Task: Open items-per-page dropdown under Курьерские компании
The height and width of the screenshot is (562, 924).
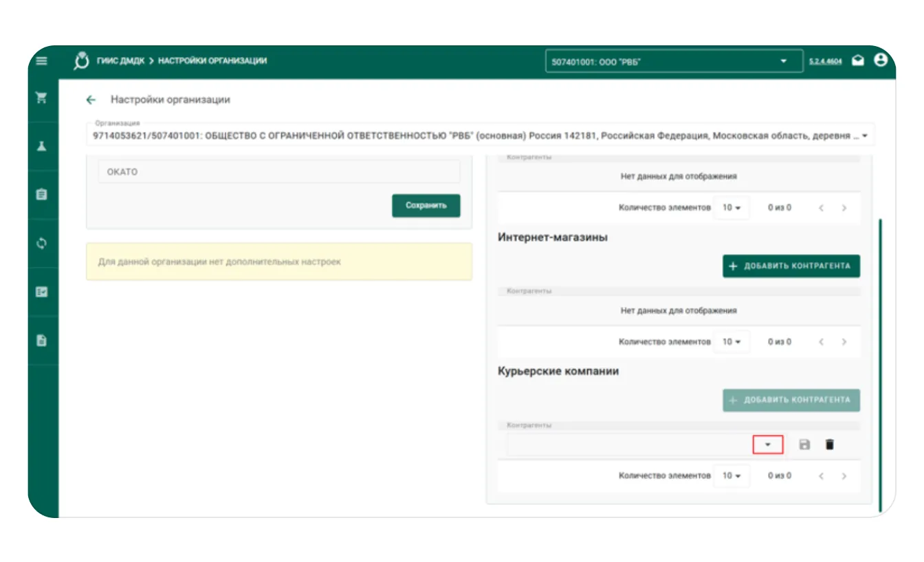Action: (x=731, y=475)
